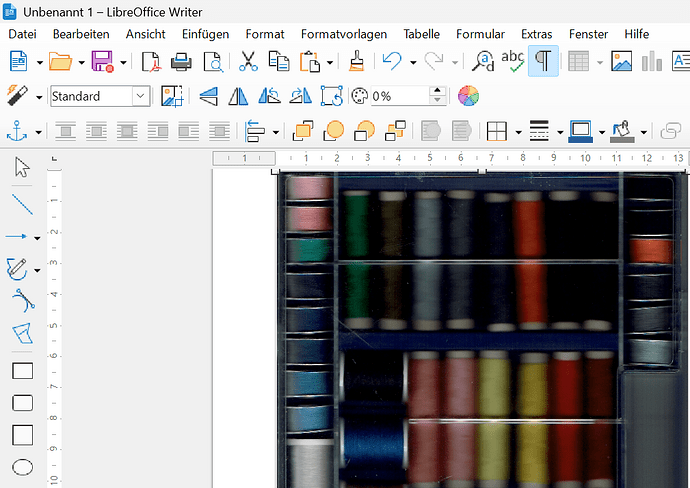This screenshot has width=690, height=488.
Task: Select the clone formatting paintbrush
Action: pyautogui.click(x=356, y=61)
